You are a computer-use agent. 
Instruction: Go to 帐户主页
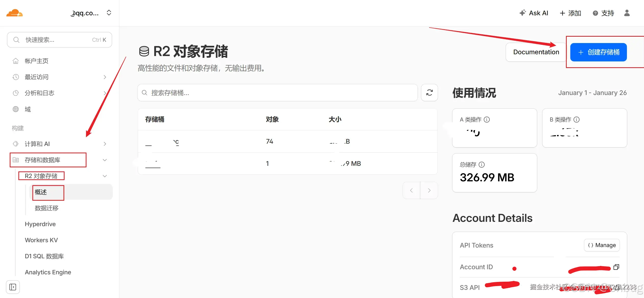click(x=36, y=61)
